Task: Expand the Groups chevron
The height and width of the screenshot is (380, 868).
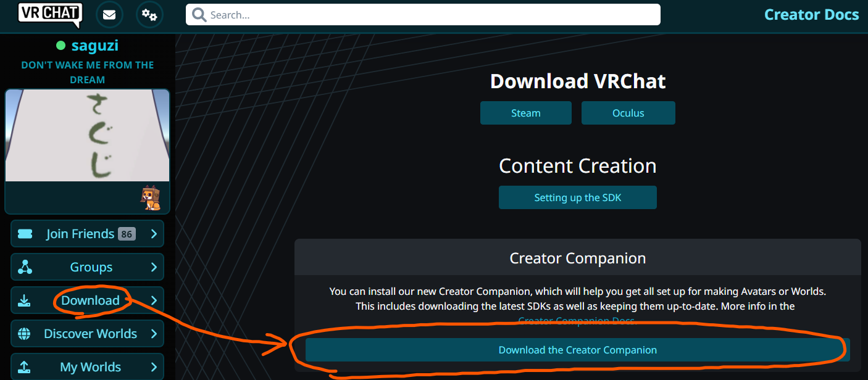Action: coord(154,267)
